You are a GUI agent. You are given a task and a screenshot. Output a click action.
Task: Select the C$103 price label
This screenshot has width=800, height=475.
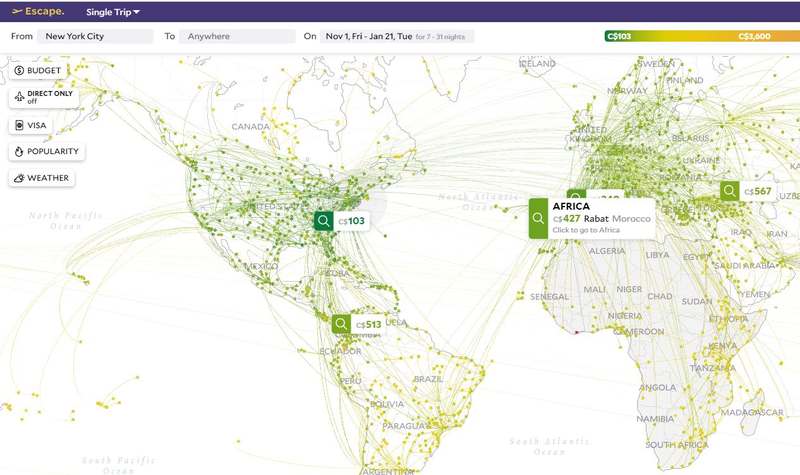[x=352, y=221]
